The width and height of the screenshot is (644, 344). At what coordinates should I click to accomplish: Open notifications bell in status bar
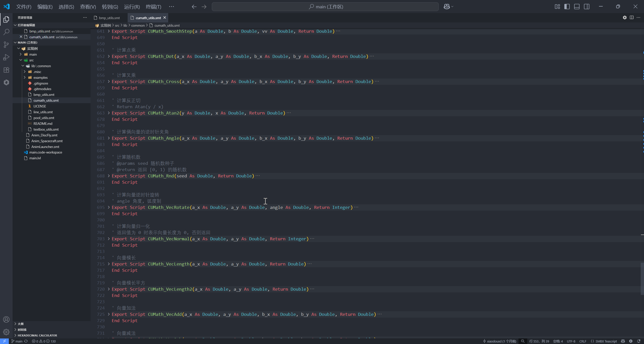639,341
